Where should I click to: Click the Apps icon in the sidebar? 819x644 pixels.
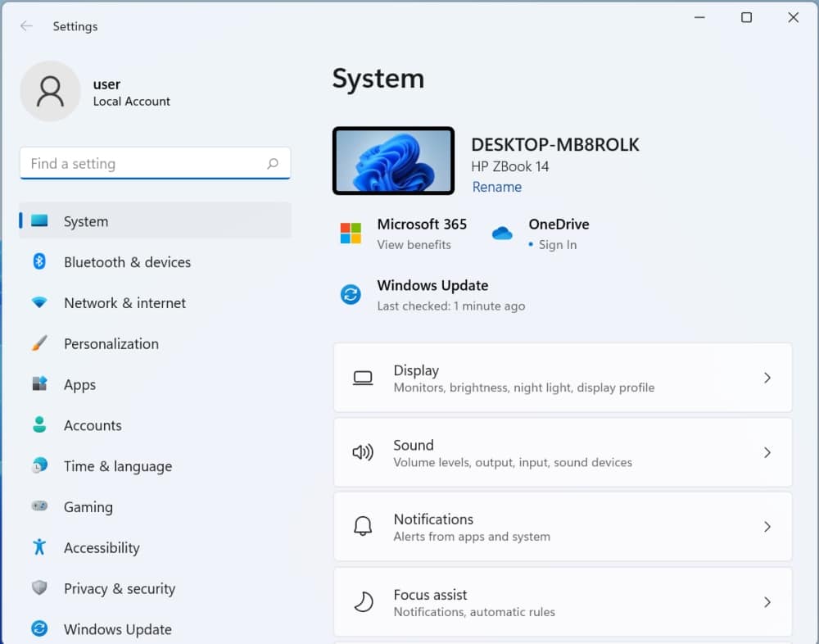click(x=39, y=383)
